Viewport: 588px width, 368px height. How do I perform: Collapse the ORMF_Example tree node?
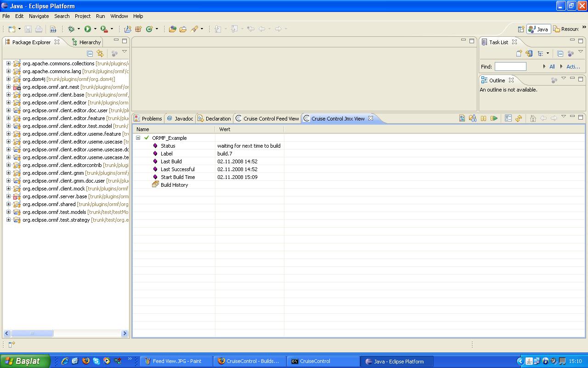click(x=138, y=138)
